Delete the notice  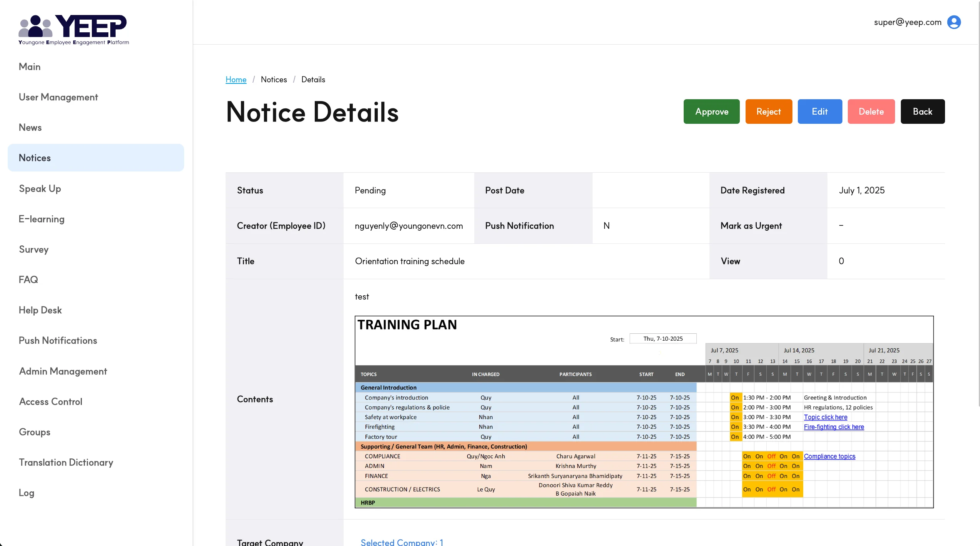click(871, 112)
